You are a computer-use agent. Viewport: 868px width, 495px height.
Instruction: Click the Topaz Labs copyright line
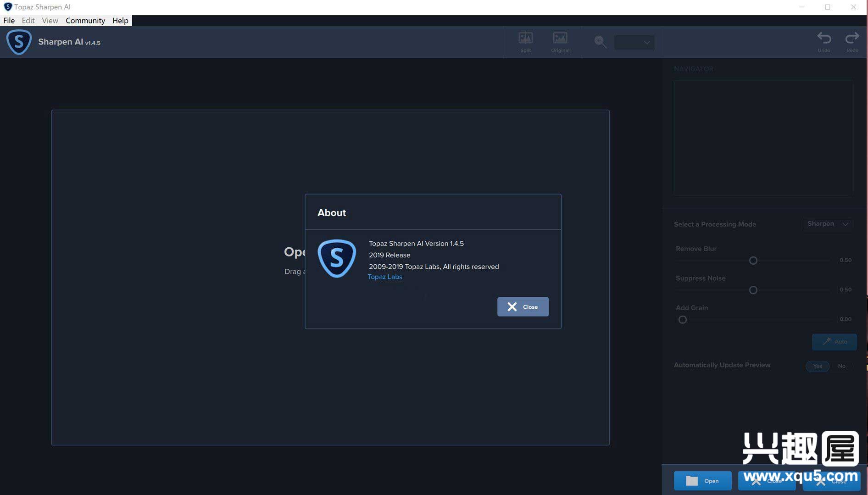click(x=434, y=267)
